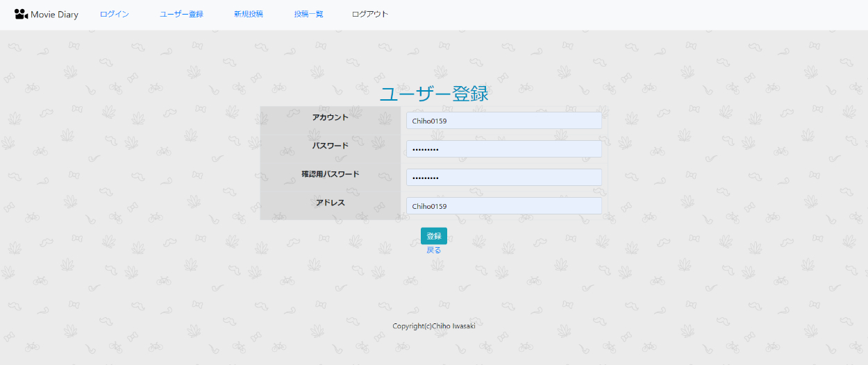The height and width of the screenshot is (365, 868).
Task: Click the アドレス row label
Action: 331,203
